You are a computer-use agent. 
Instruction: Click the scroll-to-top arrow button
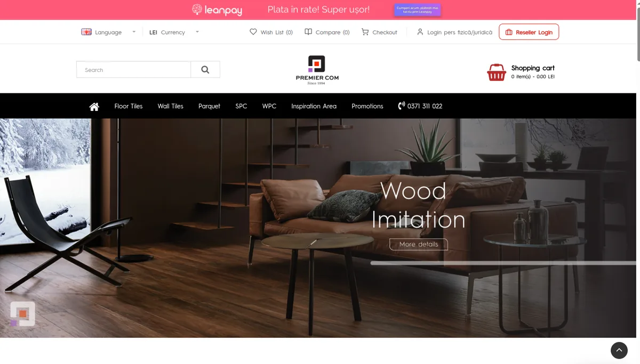pyautogui.click(x=619, y=350)
